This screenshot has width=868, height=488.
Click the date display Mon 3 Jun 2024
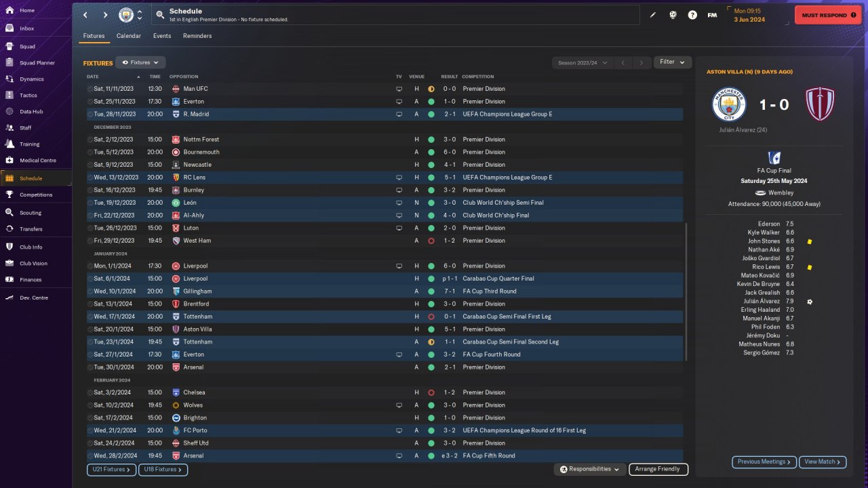click(x=749, y=15)
